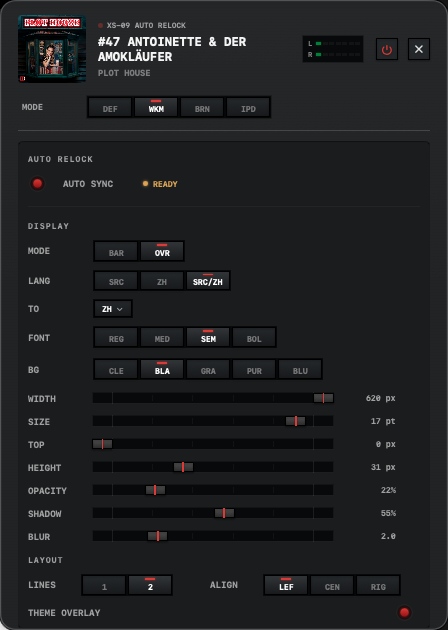This screenshot has width=448, height=630.
Task: Pick BLU background option
Action: tap(300, 370)
